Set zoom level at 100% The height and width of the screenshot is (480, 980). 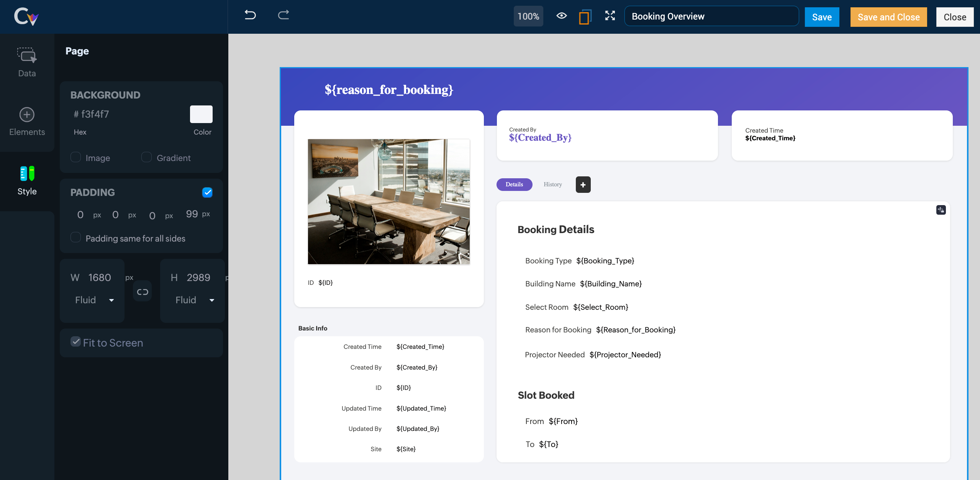point(528,16)
